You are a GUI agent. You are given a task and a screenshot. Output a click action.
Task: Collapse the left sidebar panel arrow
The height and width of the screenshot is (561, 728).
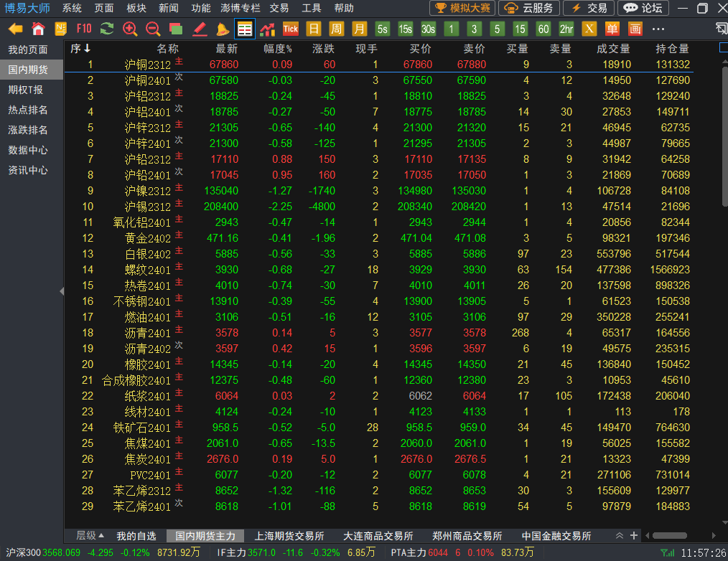(x=62, y=291)
